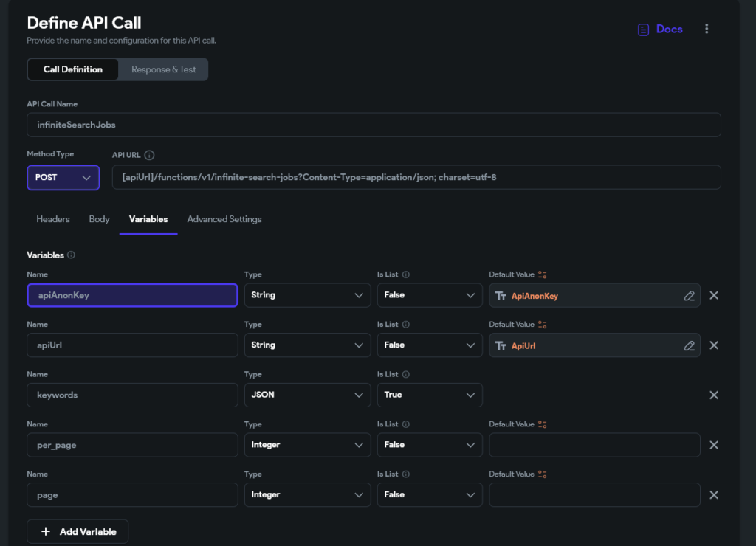The image size is (756, 546).
Task: Open the Docs link
Action: click(x=660, y=30)
